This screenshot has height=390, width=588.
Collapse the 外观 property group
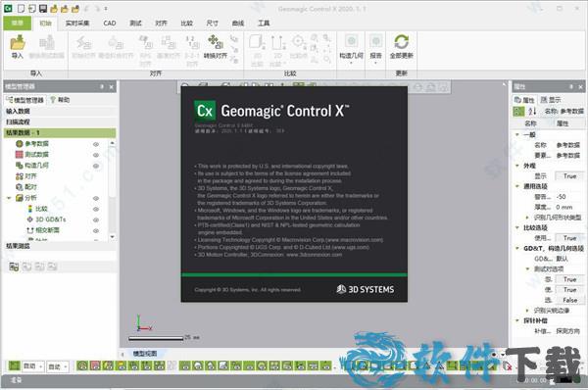click(x=517, y=166)
